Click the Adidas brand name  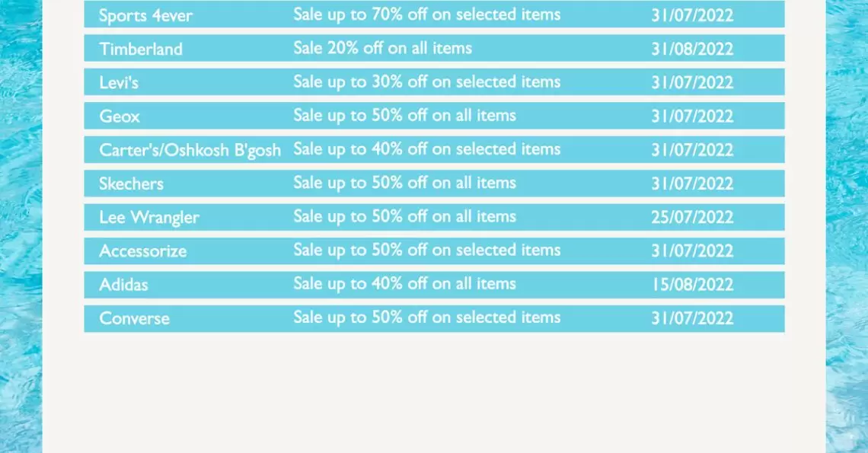coord(123,285)
